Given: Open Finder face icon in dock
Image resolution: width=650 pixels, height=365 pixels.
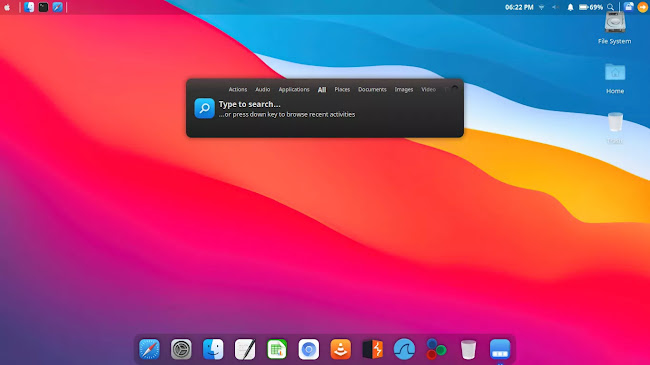Looking at the screenshot, I should coord(213,349).
